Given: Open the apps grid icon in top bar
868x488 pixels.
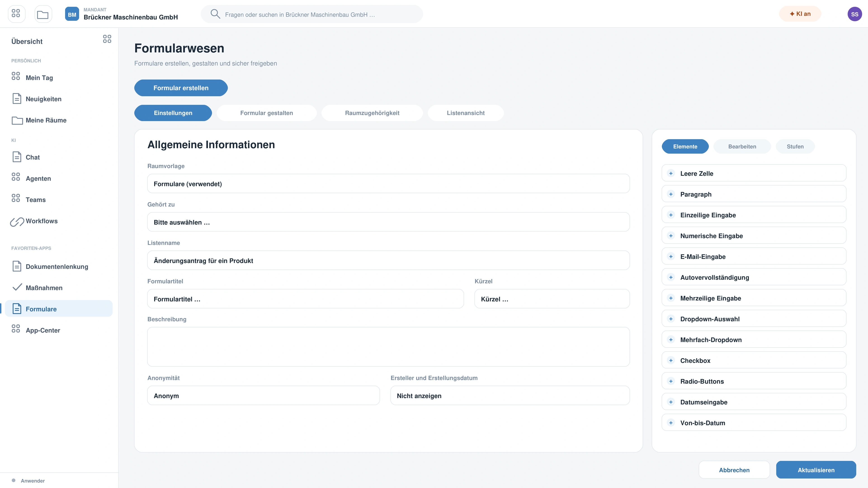Looking at the screenshot, I should (x=16, y=14).
